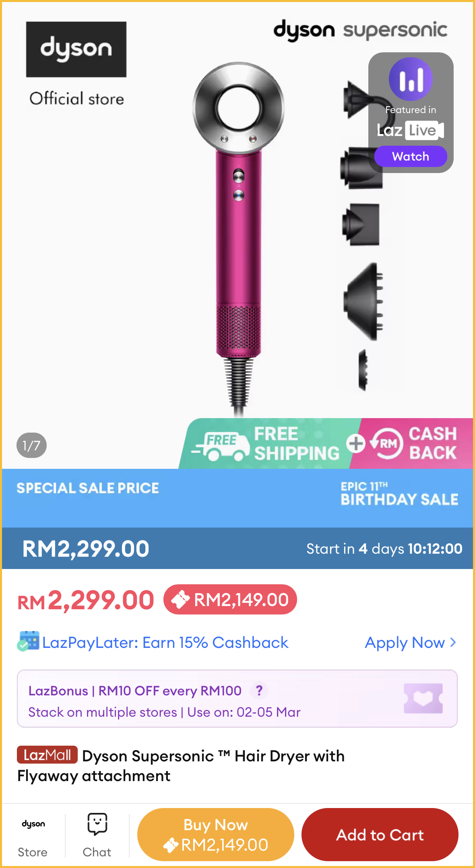Tap the LazMall badge in product title
Viewport: 475px width, 868px height.
pos(47,755)
